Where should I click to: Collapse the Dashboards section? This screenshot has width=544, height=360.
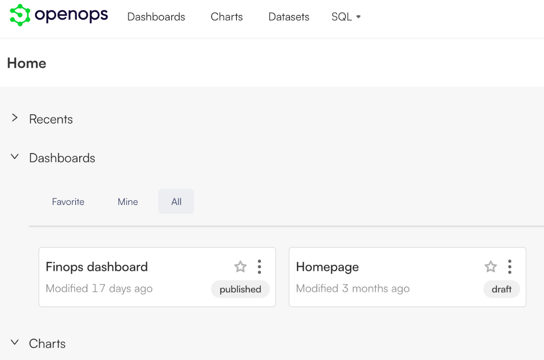[15, 157]
